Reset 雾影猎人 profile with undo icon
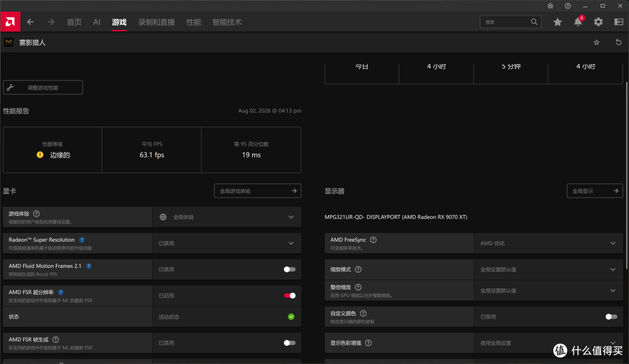The height and width of the screenshot is (364, 629). [x=619, y=42]
